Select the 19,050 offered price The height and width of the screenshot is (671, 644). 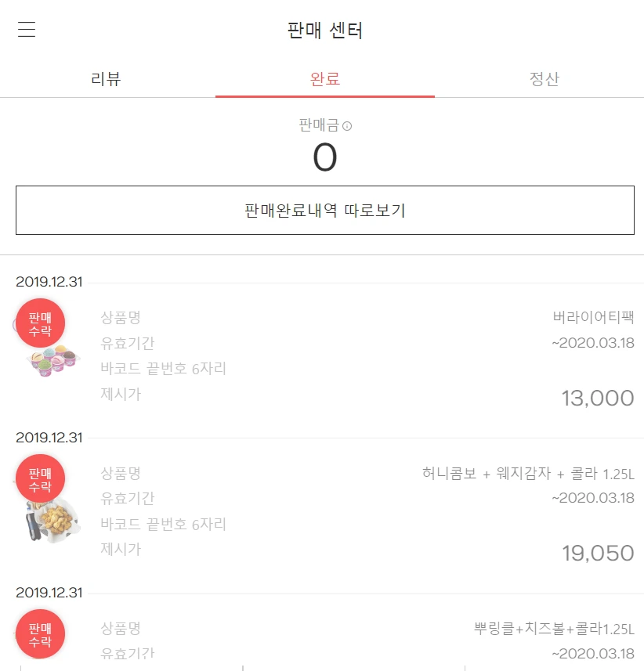(598, 554)
